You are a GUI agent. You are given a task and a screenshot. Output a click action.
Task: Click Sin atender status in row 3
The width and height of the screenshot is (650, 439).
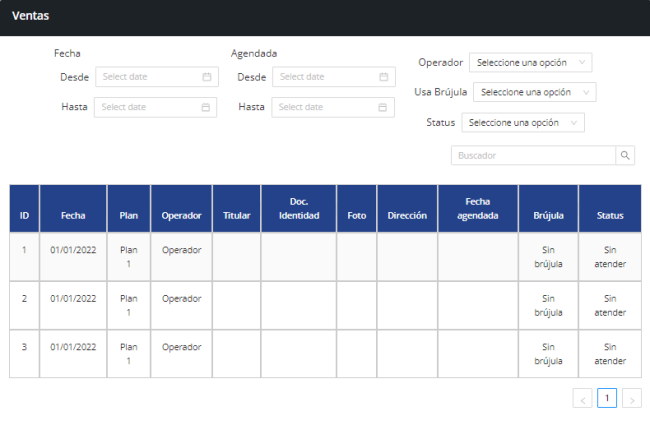click(x=609, y=354)
